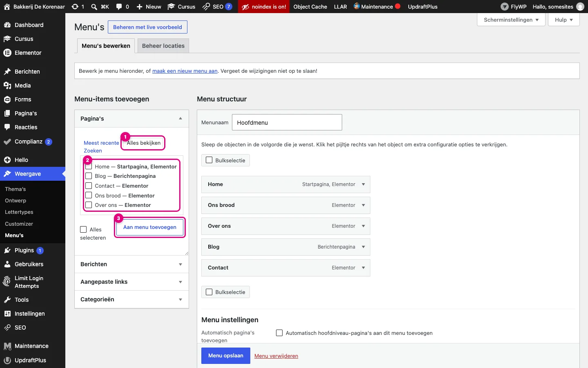Click the Elementor sidebar icon
Image resolution: width=588 pixels, height=368 pixels.
[7, 53]
